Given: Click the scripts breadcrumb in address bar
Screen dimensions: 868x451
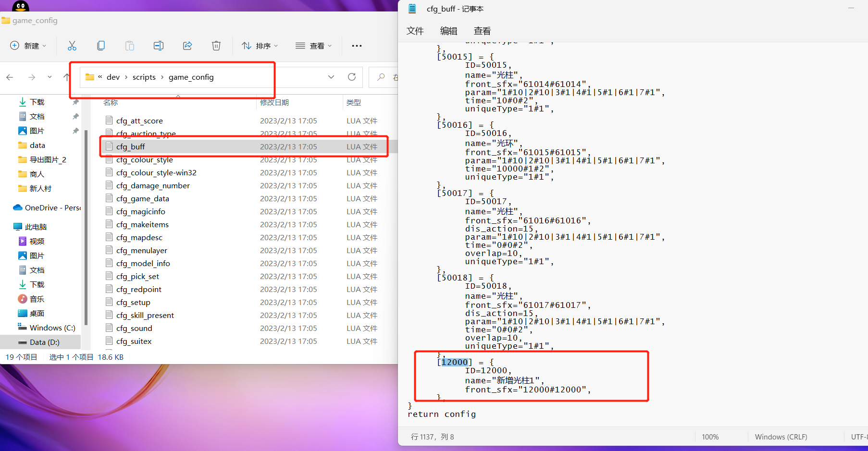Looking at the screenshot, I should [144, 77].
